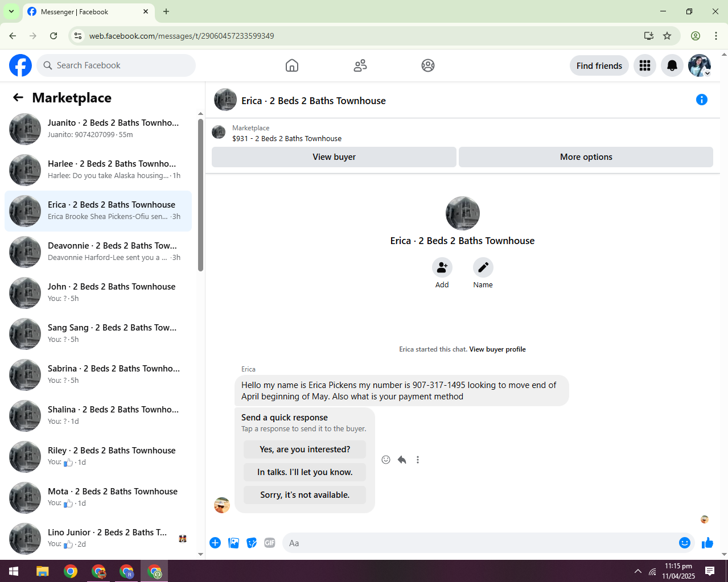Open the Windows Start menu

pos(14,571)
